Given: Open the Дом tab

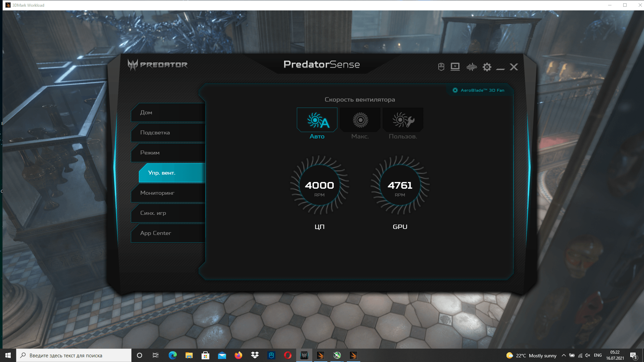Looking at the screenshot, I should coord(168,113).
